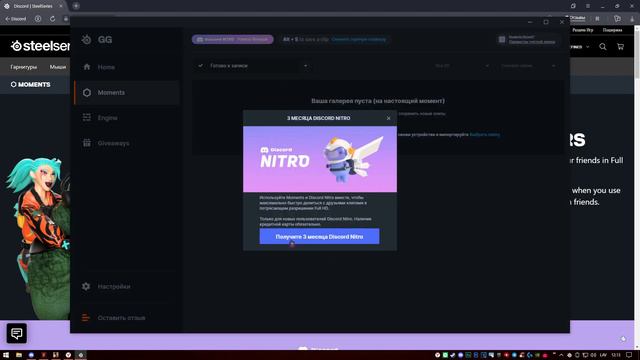Open Windows notification center
The image size is (640, 360).
click(629, 355)
